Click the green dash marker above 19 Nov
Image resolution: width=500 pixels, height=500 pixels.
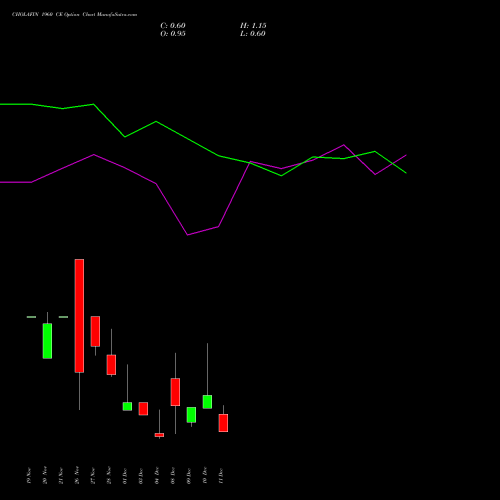31,317
